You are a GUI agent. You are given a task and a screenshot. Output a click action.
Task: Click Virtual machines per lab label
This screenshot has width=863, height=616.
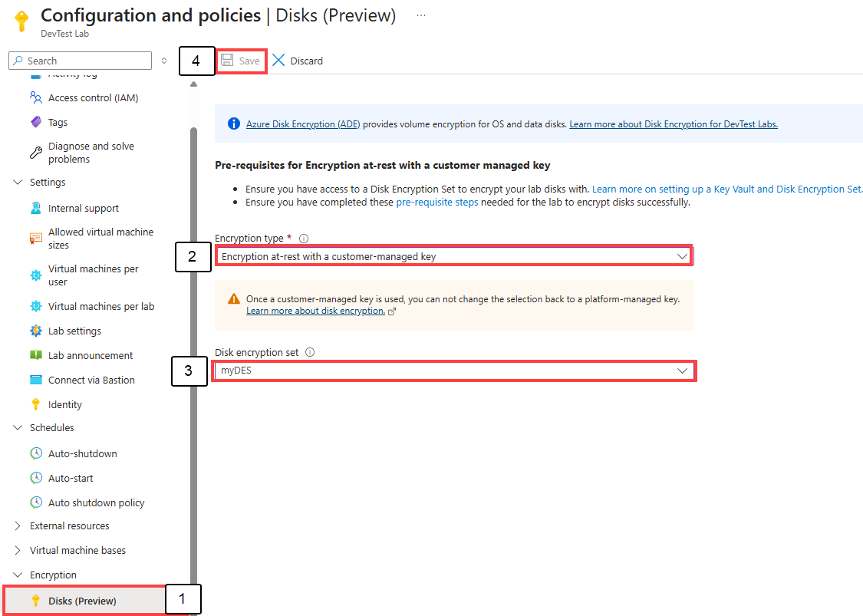click(101, 306)
